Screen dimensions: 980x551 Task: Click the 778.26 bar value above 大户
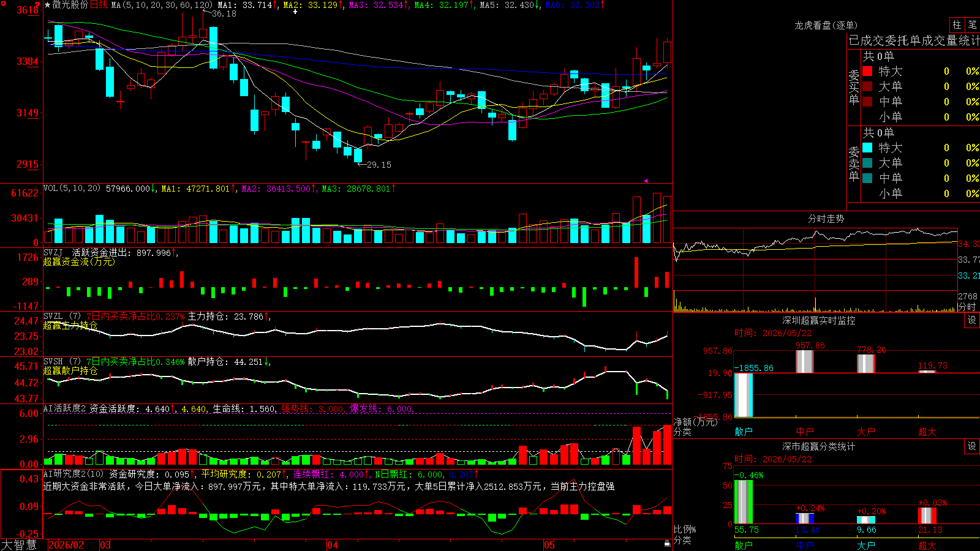(872, 350)
